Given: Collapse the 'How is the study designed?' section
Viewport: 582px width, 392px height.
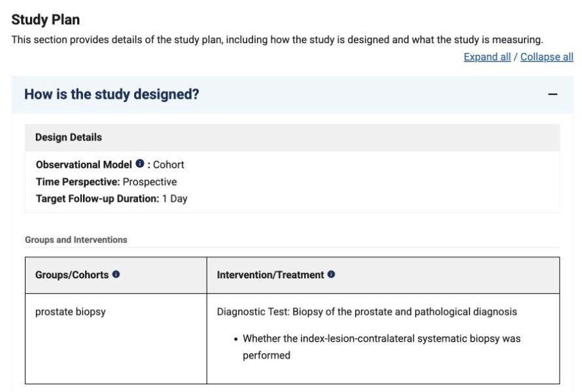Looking at the screenshot, I should coord(553,95).
